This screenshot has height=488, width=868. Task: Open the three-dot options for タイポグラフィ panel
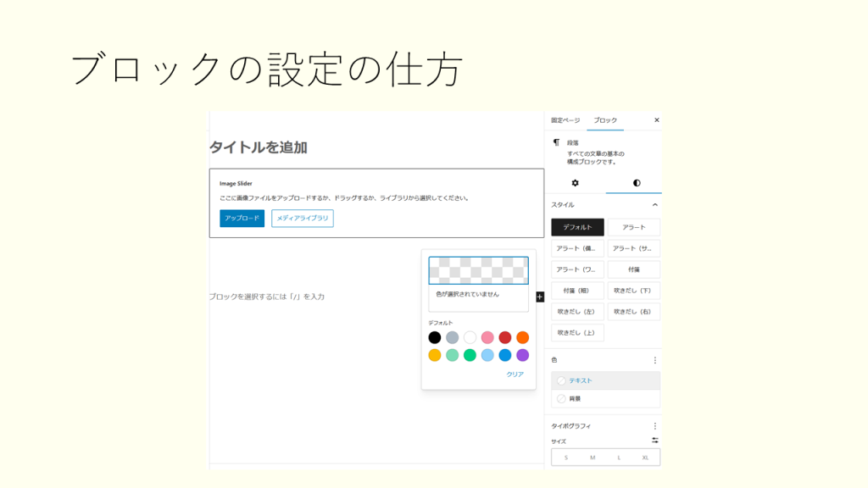coord(654,426)
